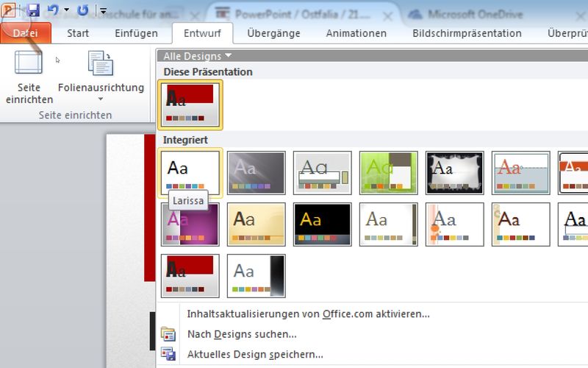Open the Animationen ribbon tab
Image resolution: width=588 pixels, height=368 pixels.
coord(356,33)
